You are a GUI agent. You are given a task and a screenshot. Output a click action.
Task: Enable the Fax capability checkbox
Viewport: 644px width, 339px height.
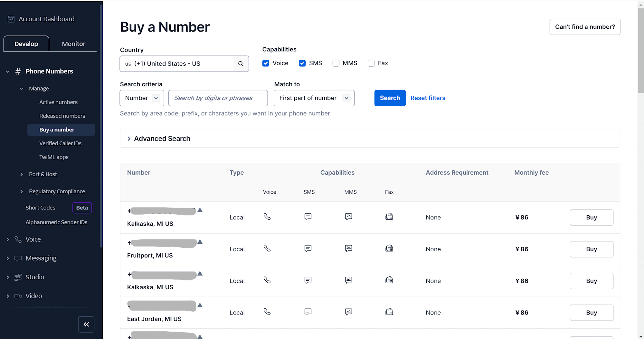point(371,63)
